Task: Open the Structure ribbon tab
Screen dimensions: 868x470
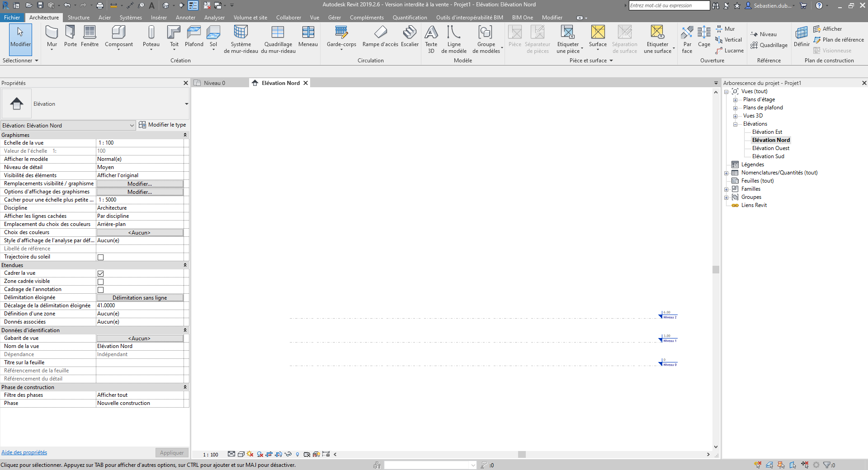Action: click(79, 18)
